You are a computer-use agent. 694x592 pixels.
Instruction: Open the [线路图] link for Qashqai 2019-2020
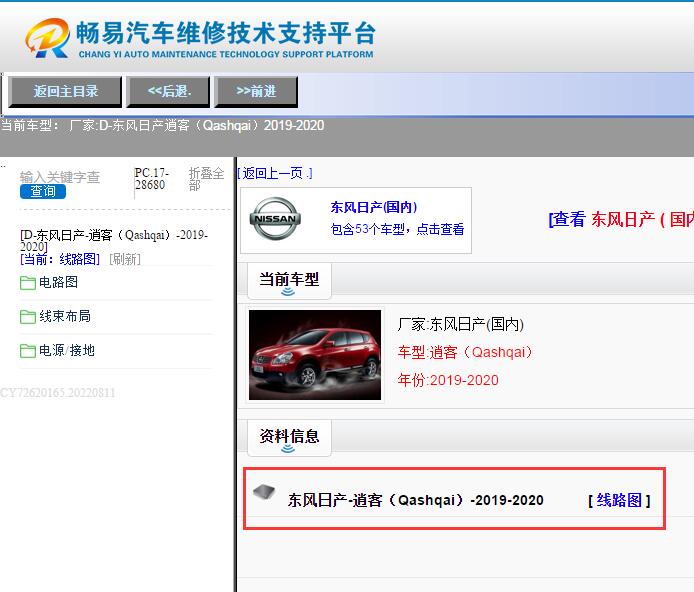(x=619, y=500)
